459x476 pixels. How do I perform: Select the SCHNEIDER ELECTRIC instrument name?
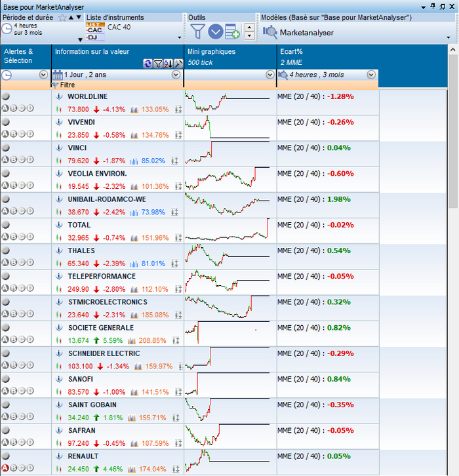tap(104, 353)
